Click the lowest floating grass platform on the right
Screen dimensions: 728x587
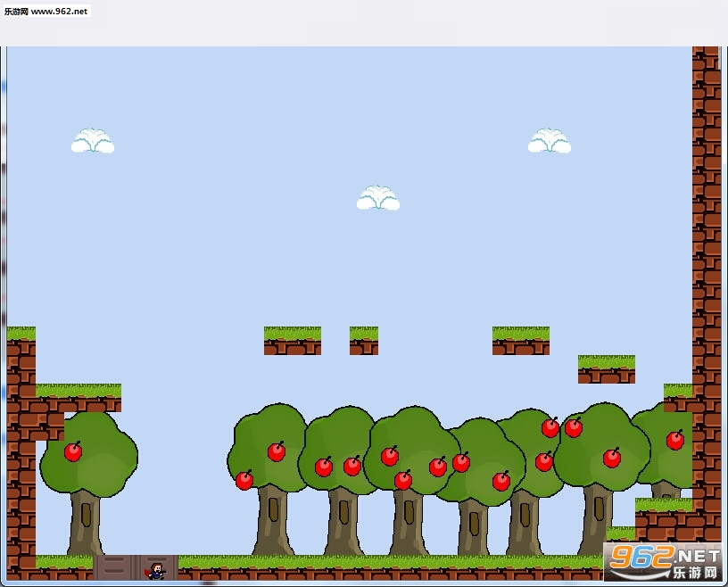(607, 369)
